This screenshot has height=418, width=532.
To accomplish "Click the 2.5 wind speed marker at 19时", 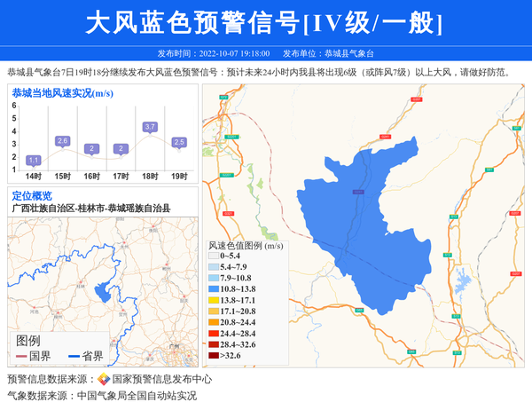I will [179, 142].
